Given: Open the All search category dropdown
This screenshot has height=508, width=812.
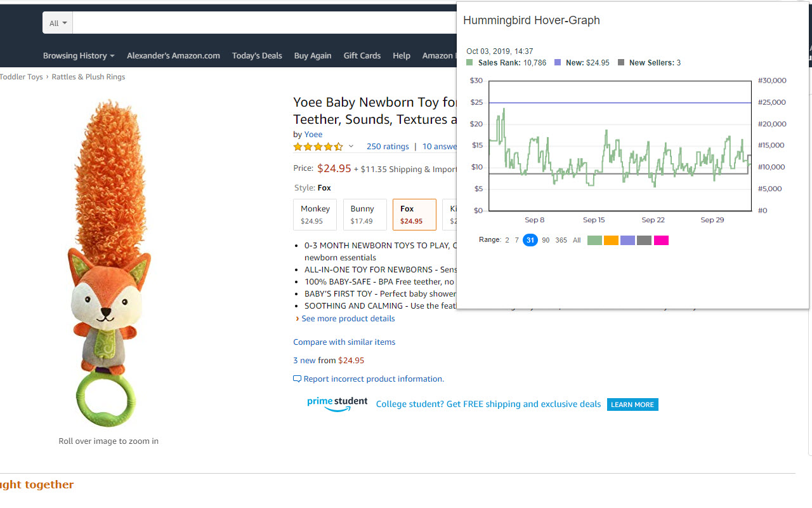Looking at the screenshot, I should pyautogui.click(x=58, y=23).
